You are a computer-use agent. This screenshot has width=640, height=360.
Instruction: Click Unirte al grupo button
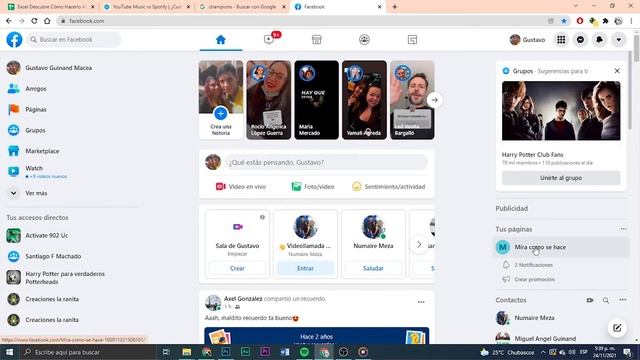coord(561,178)
